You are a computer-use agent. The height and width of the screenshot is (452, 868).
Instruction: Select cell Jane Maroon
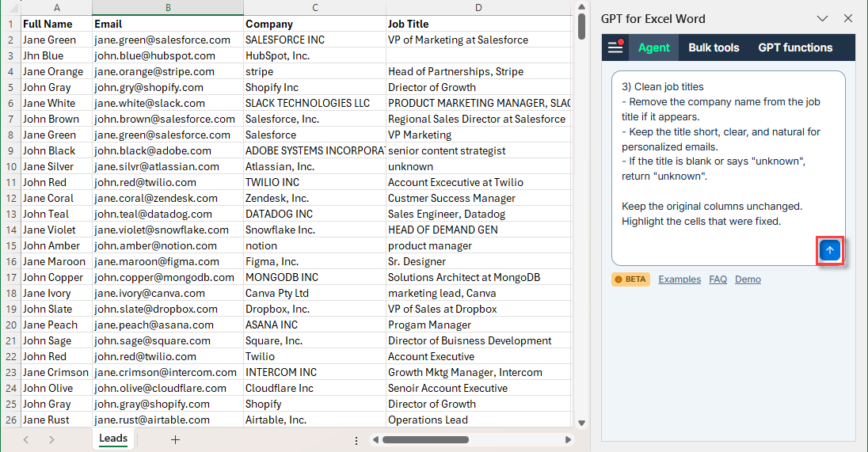(x=57, y=261)
